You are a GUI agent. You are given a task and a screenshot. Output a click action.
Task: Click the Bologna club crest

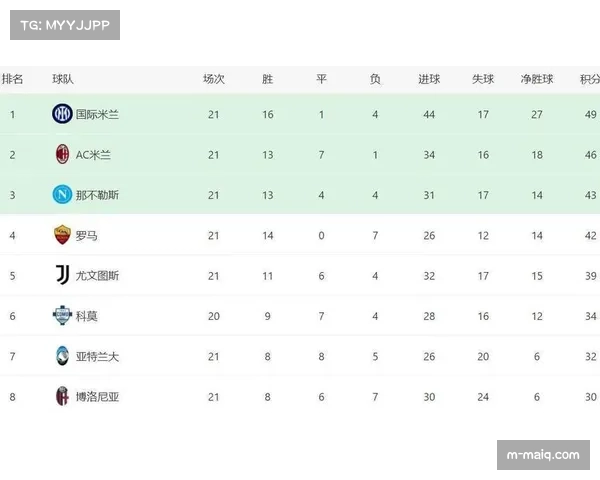tap(62, 396)
